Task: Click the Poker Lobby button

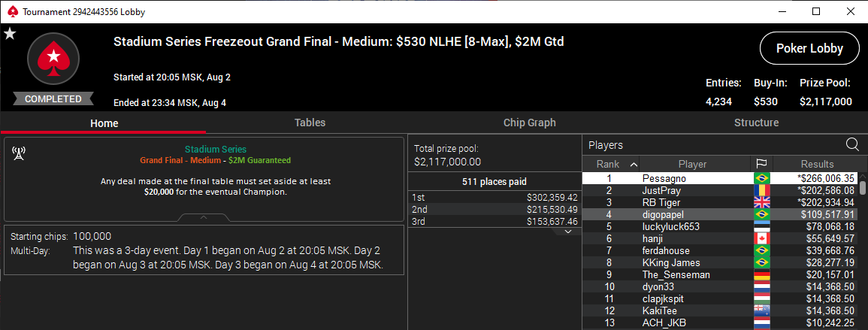Action: click(x=809, y=48)
